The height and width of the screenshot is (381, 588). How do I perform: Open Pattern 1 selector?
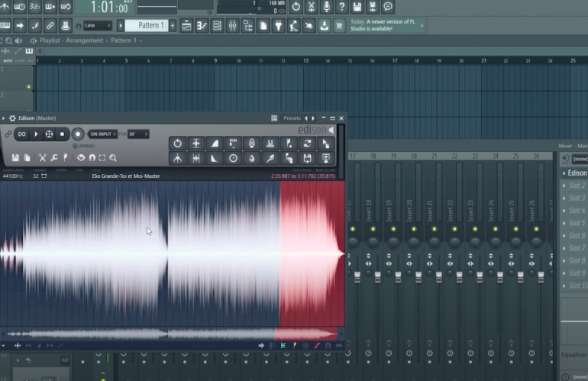click(x=147, y=25)
